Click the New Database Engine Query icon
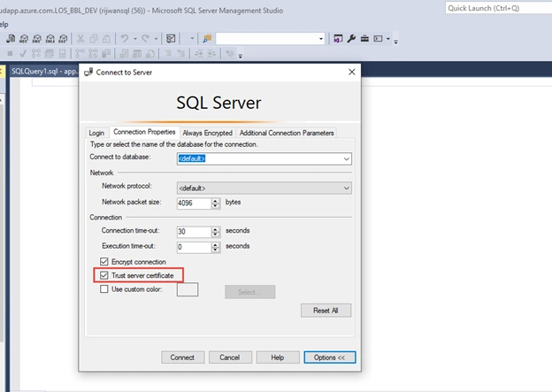 point(11,38)
